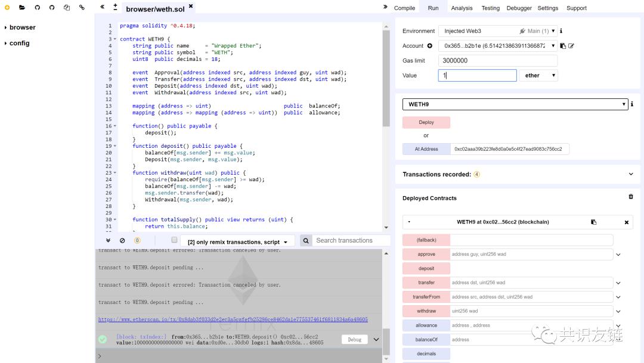Close the browser/weth.sol tab
The height and width of the screenshot is (363, 644).
pos(191,6)
